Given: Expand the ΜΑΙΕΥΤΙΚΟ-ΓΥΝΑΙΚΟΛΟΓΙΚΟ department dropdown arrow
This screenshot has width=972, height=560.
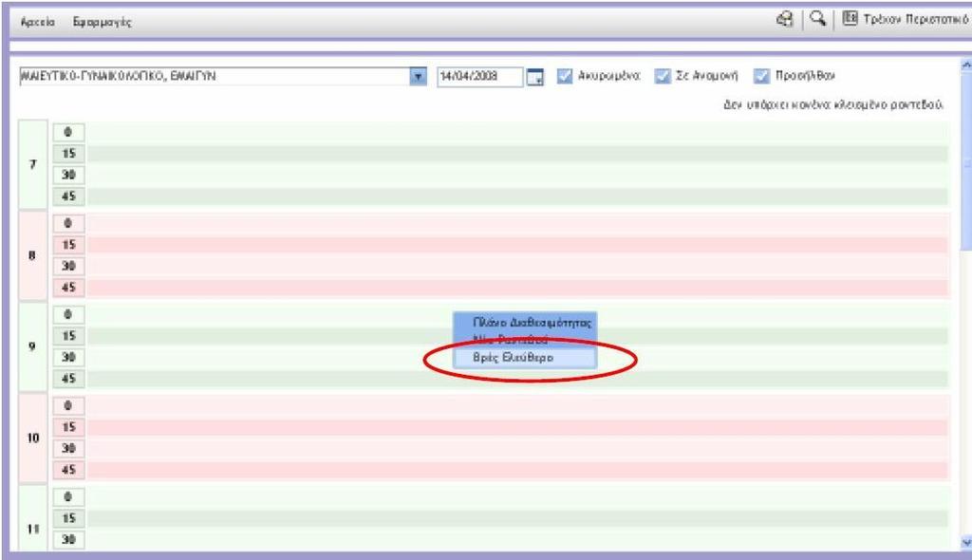Looking at the screenshot, I should tap(419, 76).
